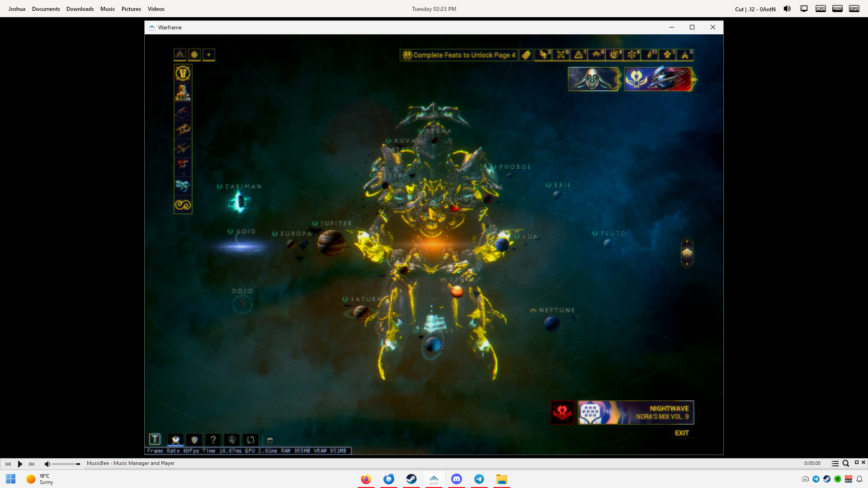The width and height of the screenshot is (868, 488).
Task: Open the category icon with badge 11
Action: click(x=650, y=55)
